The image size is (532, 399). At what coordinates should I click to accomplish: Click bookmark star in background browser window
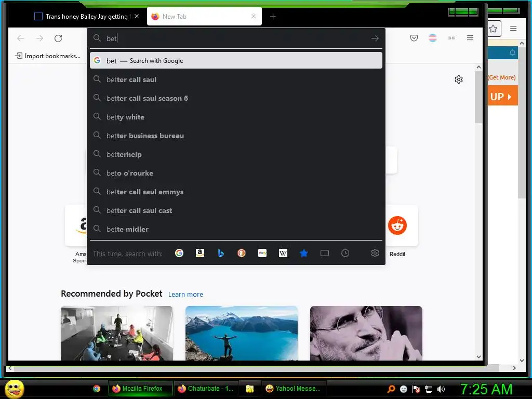click(494, 29)
